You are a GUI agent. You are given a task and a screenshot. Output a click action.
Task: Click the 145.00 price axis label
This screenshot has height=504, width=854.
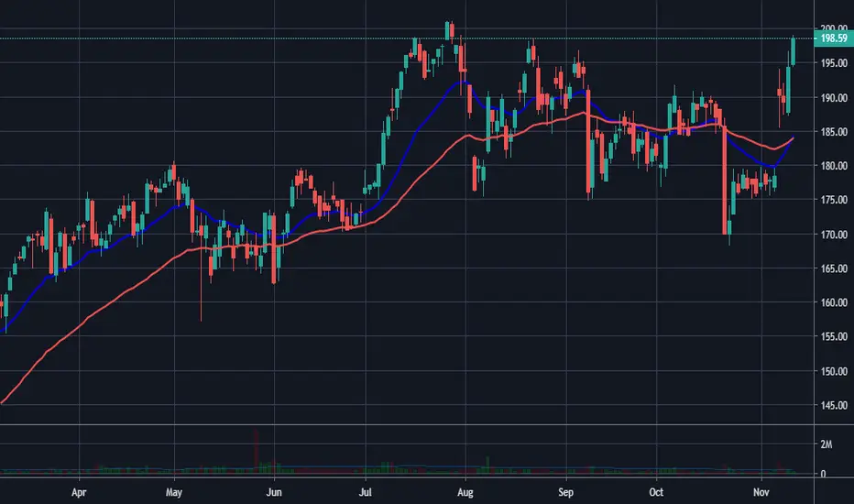point(834,405)
